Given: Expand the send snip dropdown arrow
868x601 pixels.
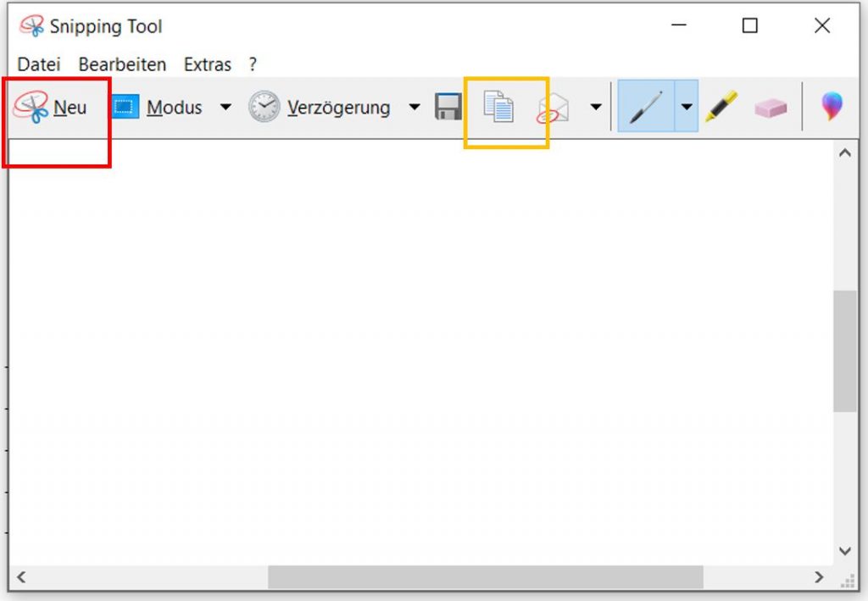Looking at the screenshot, I should click(596, 107).
